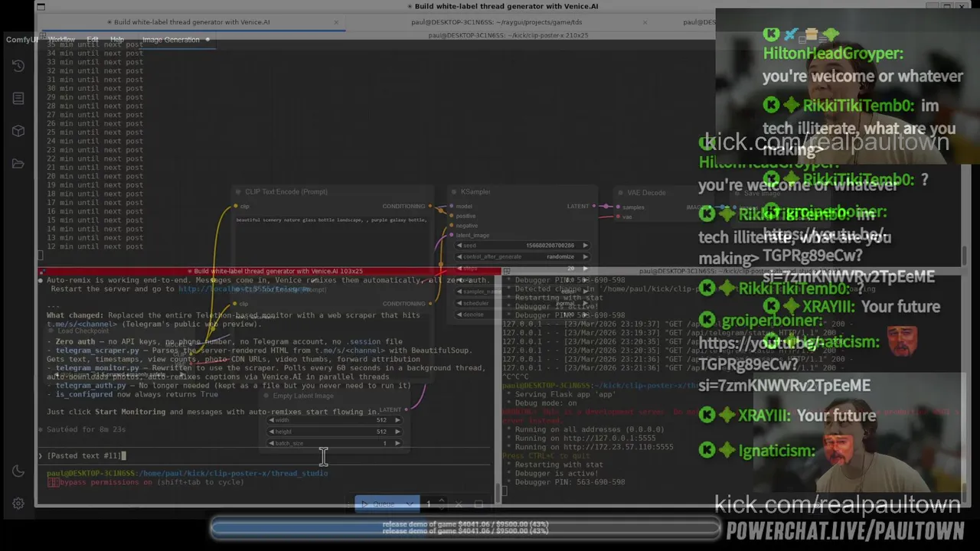The width and height of the screenshot is (980, 551).
Task: Expand the Queue button dropdown chevron
Action: coord(410,504)
